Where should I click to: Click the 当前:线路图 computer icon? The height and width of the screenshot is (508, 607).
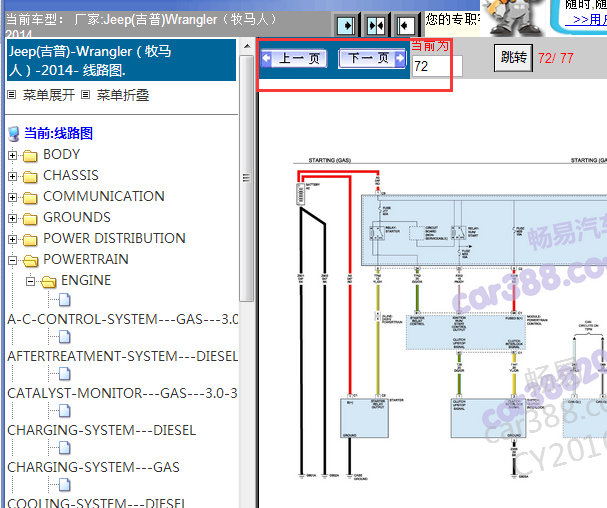(14, 134)
